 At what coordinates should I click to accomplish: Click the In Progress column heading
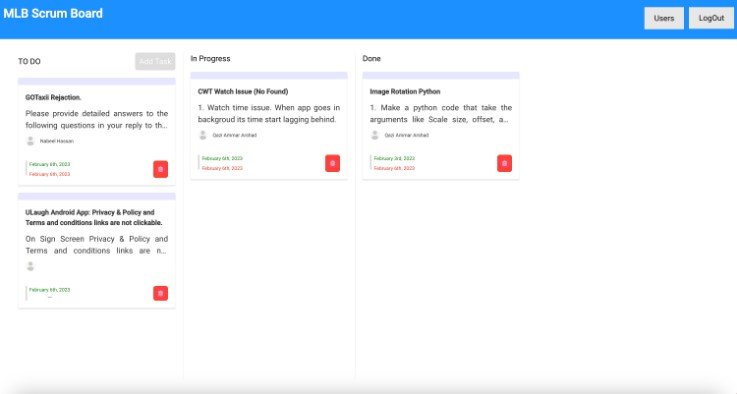click(210, 58)
